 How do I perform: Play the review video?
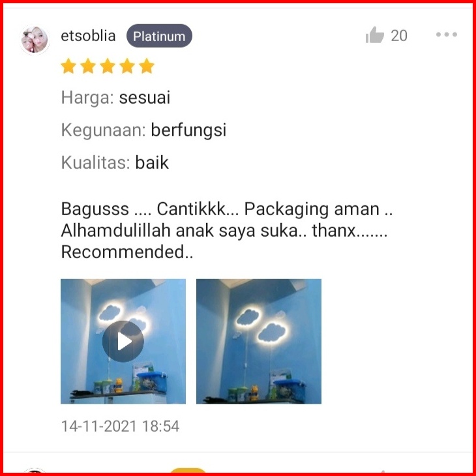point(123,341)
